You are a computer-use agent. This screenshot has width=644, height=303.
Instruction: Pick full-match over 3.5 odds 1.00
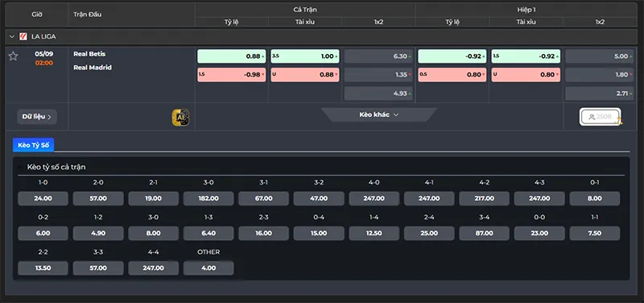(x=305, y=56)
